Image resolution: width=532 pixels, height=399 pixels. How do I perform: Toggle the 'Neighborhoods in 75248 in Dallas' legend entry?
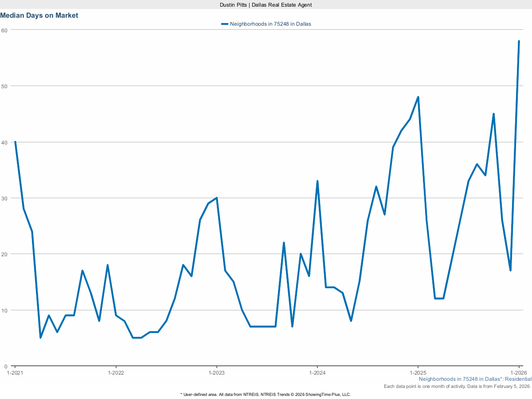pyautogui.click(x=270, y=24)
